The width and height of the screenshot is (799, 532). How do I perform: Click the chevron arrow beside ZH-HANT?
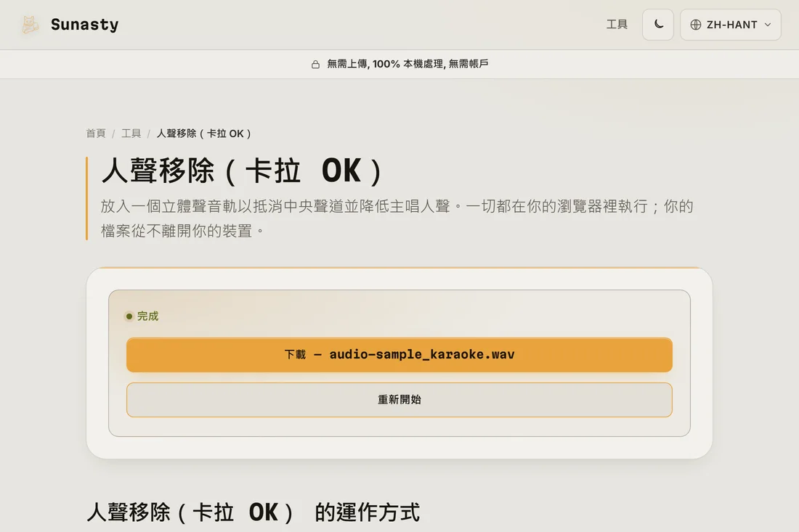(768, 25)
